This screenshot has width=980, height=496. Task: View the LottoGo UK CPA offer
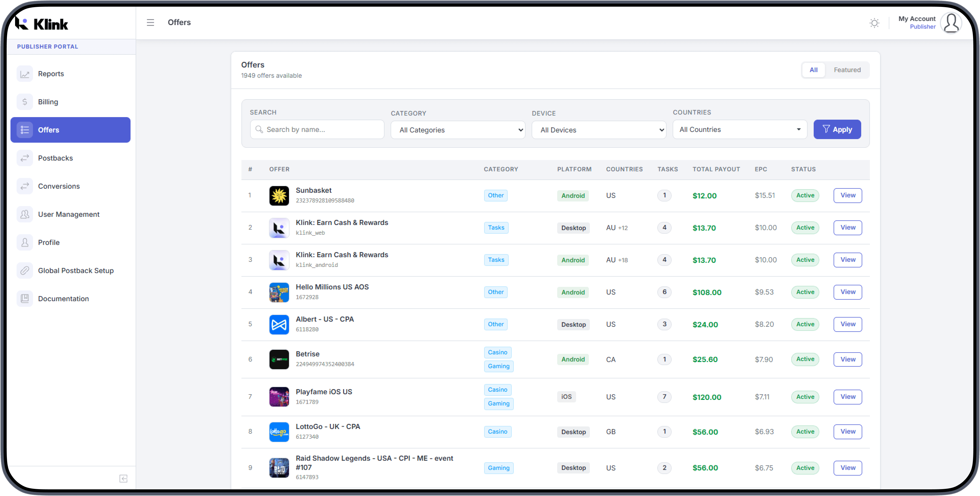tap(848, 432)
